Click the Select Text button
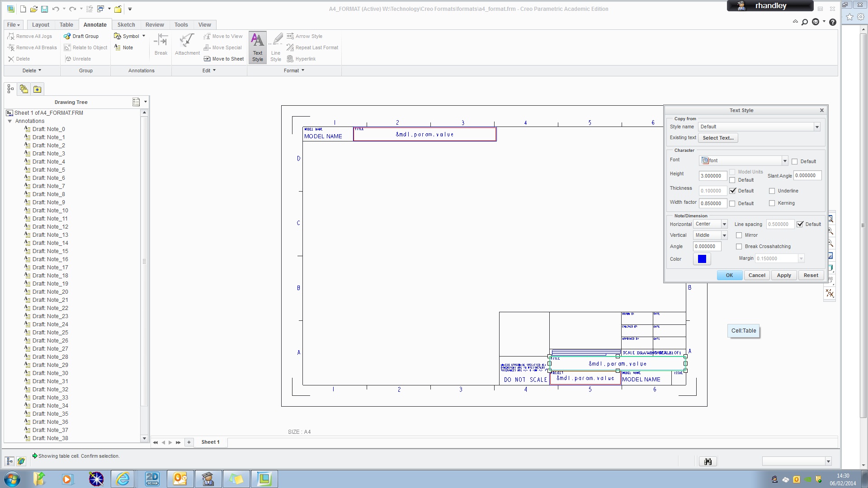This screenshot has width=868, height=488. point(718,138)
